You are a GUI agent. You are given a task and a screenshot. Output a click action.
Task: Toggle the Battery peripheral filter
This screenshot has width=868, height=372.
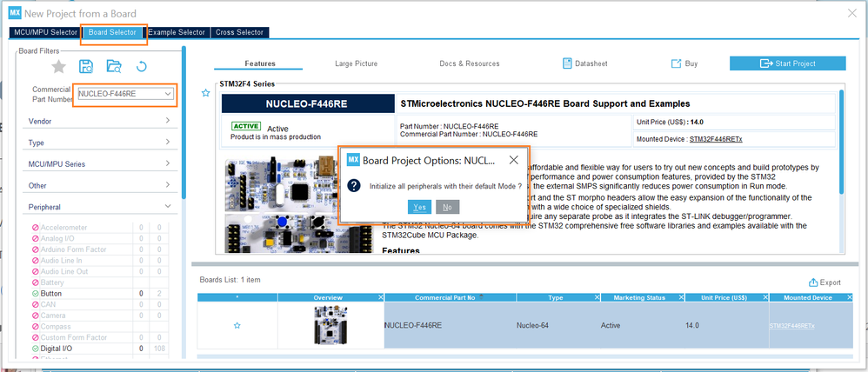tap(36, 282)
